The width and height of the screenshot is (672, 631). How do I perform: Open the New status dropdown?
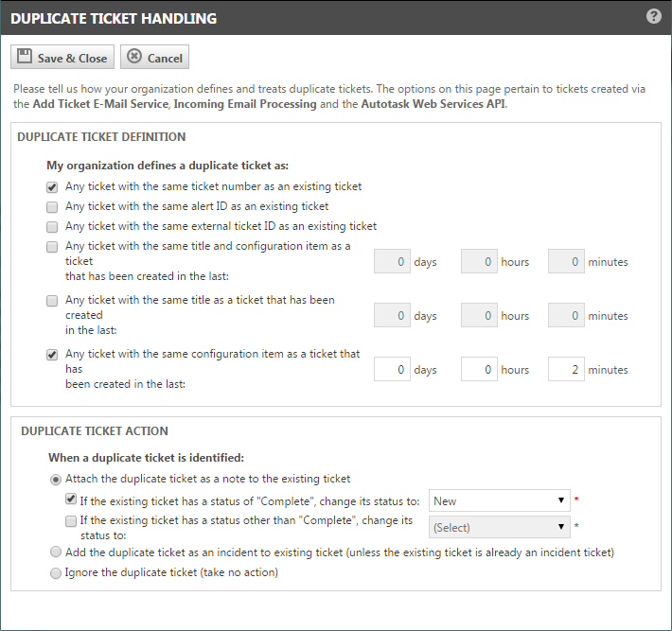point(500,500)
